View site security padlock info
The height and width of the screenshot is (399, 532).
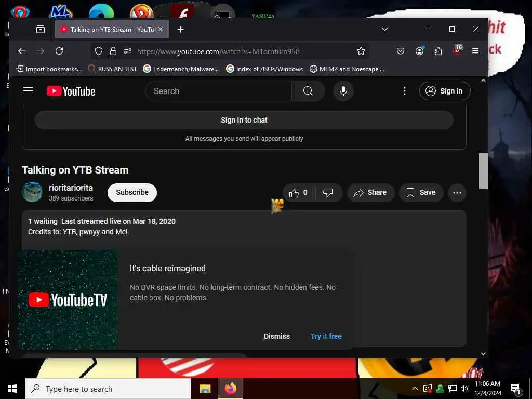tap(113, 51)
